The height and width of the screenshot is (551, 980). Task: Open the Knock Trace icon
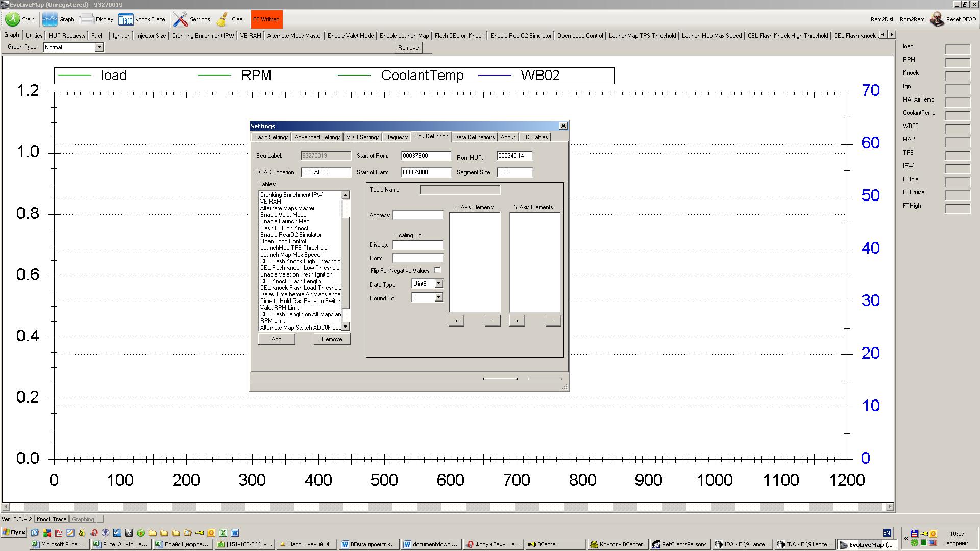(x=126, y=19)
